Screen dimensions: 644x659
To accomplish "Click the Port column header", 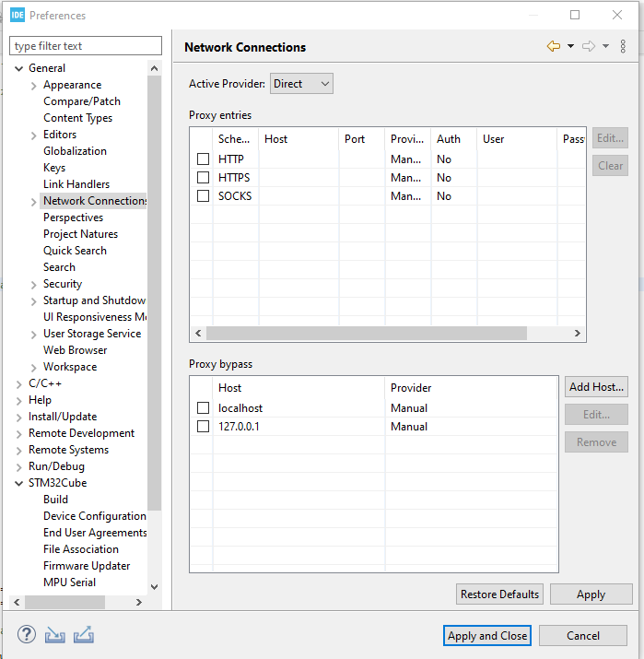I will pyautogui.click(x=362, y=139).
